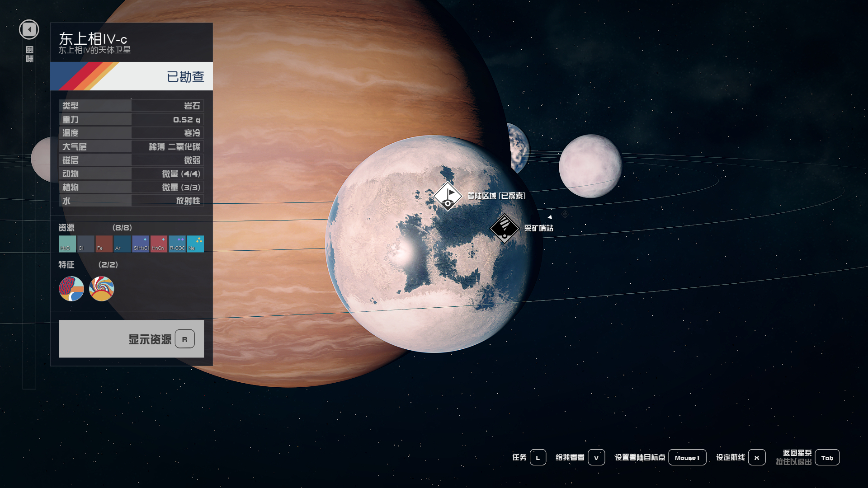Click the 显示资源 button
This screenshot has height=488, width=868.
coord(132,339)
